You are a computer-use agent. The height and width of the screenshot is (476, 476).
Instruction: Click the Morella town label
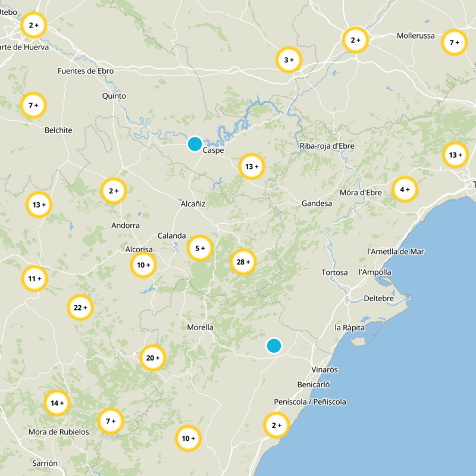click(200, 327)
